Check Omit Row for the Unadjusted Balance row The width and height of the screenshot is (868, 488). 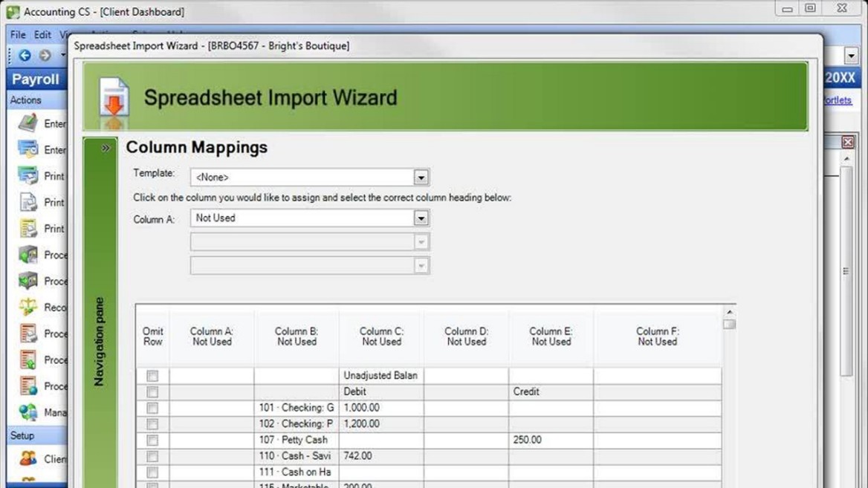pyautogui.click(x=152, y=376)
